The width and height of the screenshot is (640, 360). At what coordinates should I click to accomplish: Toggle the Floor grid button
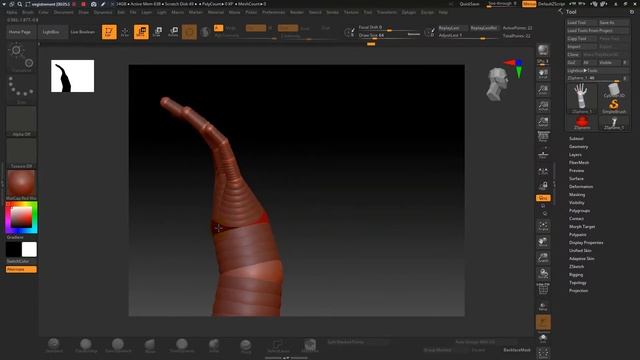point(543,154)
